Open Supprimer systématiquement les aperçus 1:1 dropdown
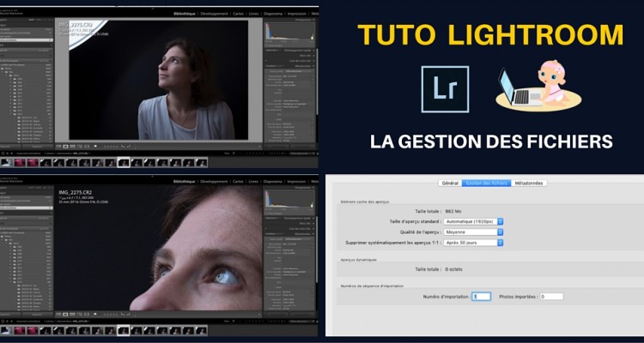644x343 pixels. point(473,243)
